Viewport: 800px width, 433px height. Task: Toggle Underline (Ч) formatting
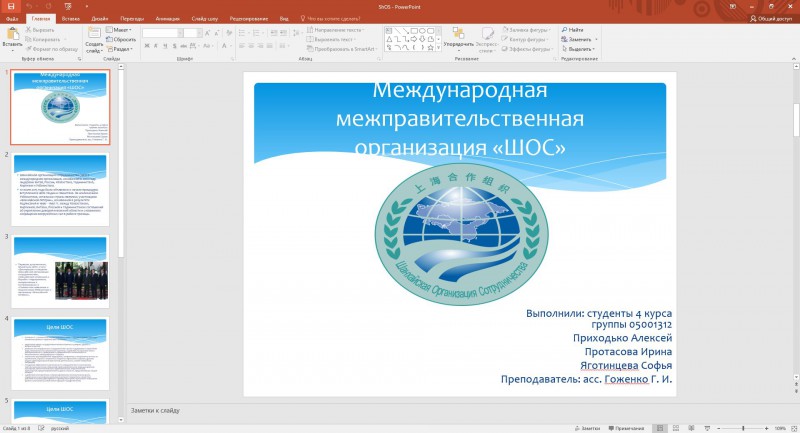coord(165,46)
